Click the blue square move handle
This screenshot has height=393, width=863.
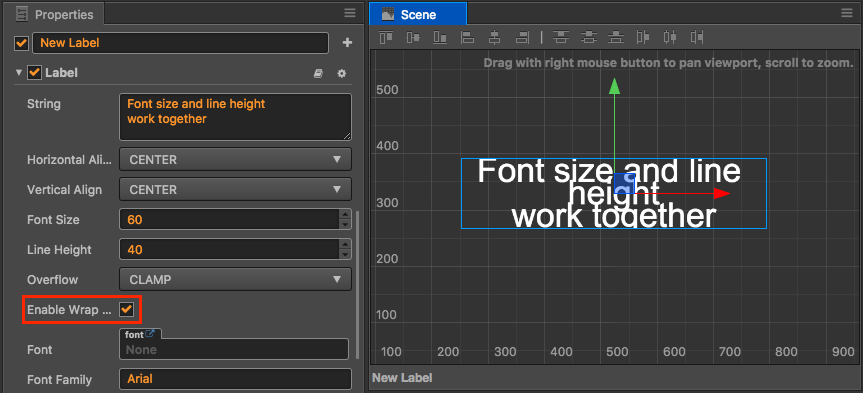(x=624, y=183)
